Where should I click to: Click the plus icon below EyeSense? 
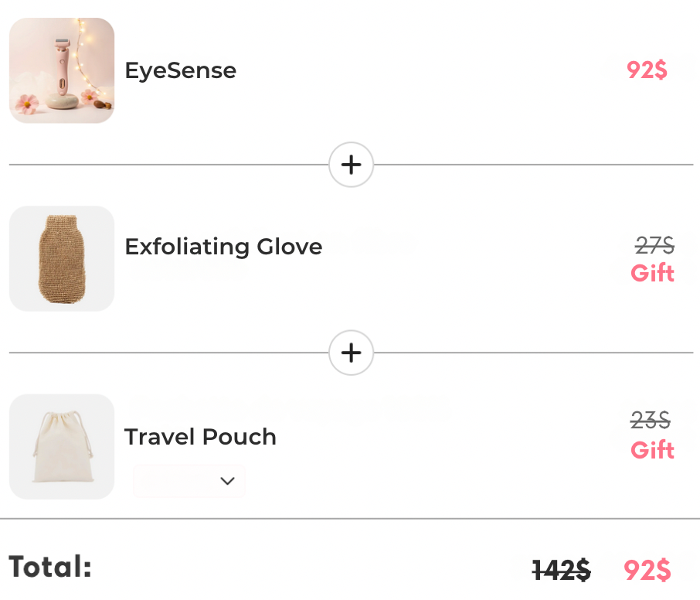coord(352,165)
